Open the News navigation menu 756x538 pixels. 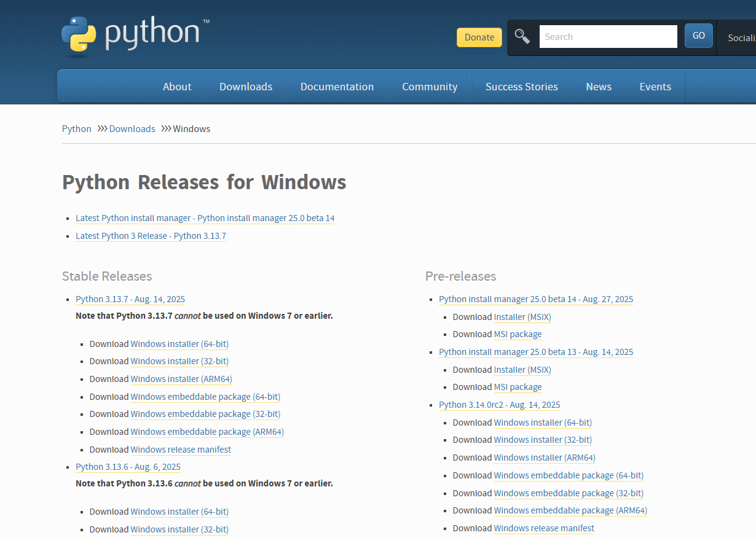coord(599,87)
